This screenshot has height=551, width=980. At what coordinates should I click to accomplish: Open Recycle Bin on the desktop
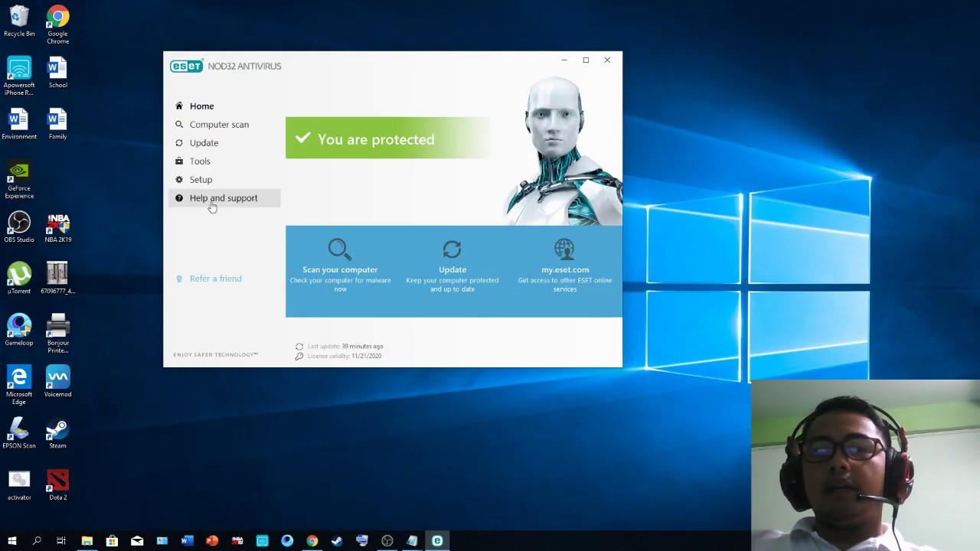pos(19,21)
